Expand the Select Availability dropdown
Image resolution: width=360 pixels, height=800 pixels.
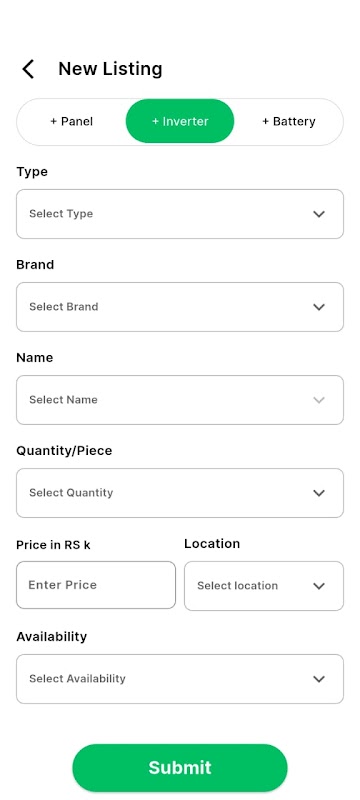point(180,679)
